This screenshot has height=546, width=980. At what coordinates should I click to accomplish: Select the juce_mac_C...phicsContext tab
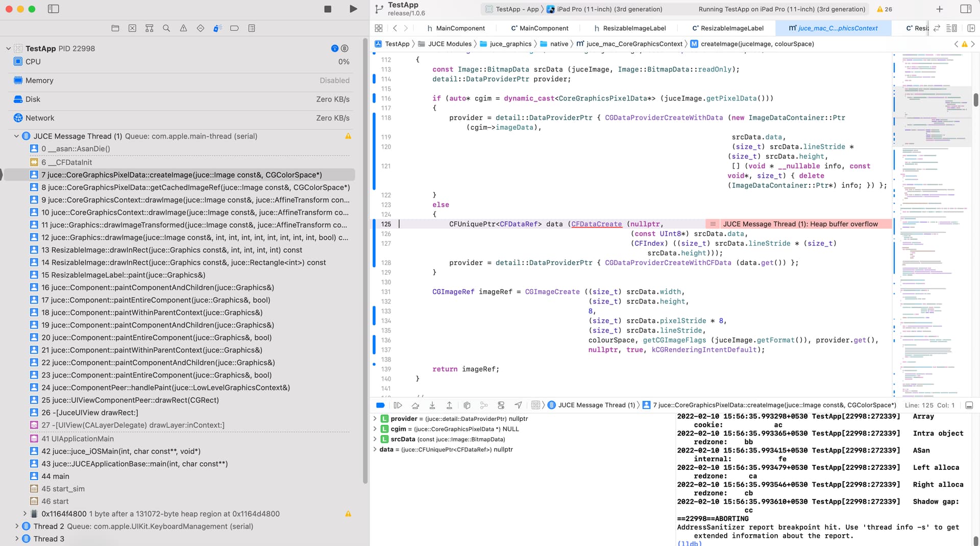pos(833,28)
